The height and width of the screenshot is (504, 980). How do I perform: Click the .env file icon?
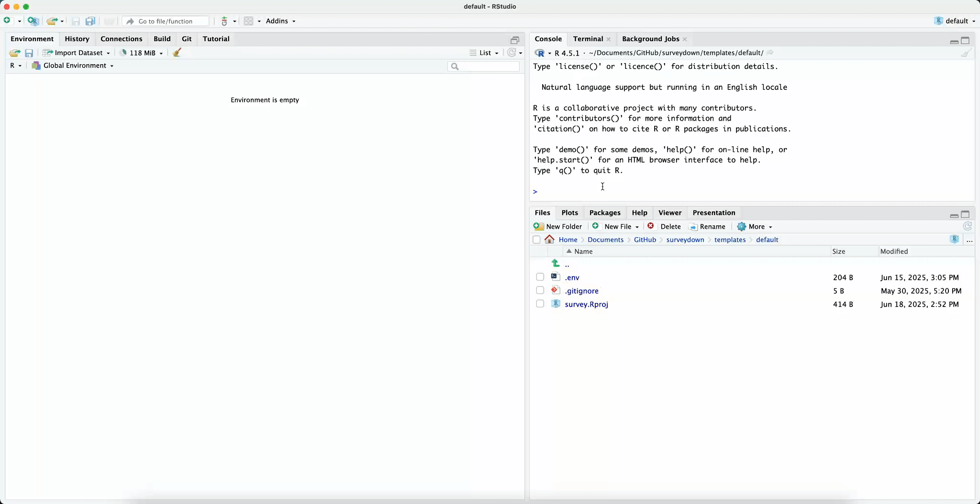point(556,277)
